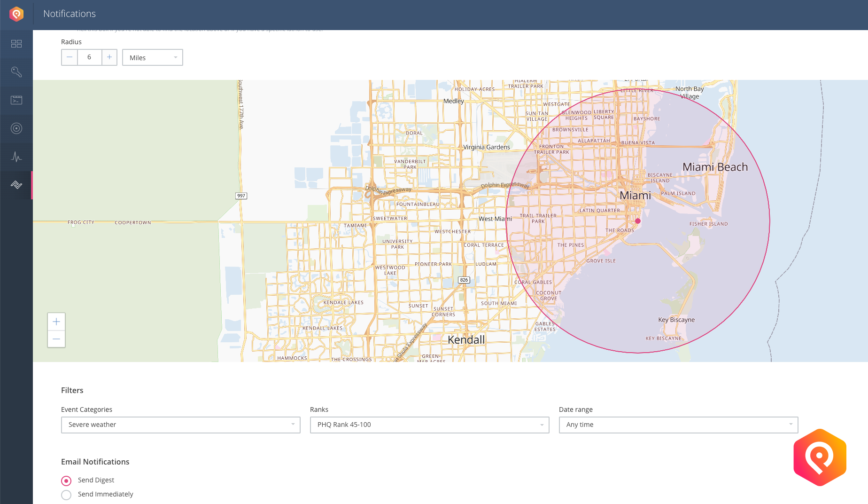Click the 'SWEETWATER' map label
Screen dimensions: 868x504
[x=390, y=219]
